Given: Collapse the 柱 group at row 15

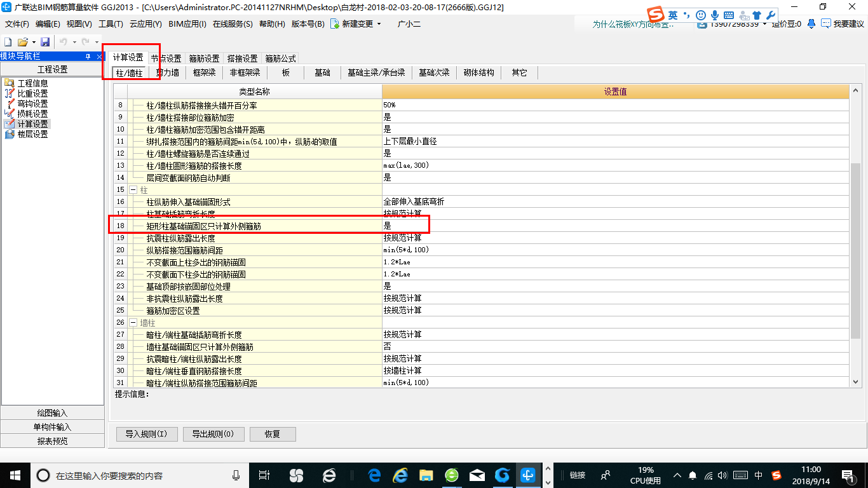Looking at the screenshot, I should pyautogui.click(x=133, y=189).
